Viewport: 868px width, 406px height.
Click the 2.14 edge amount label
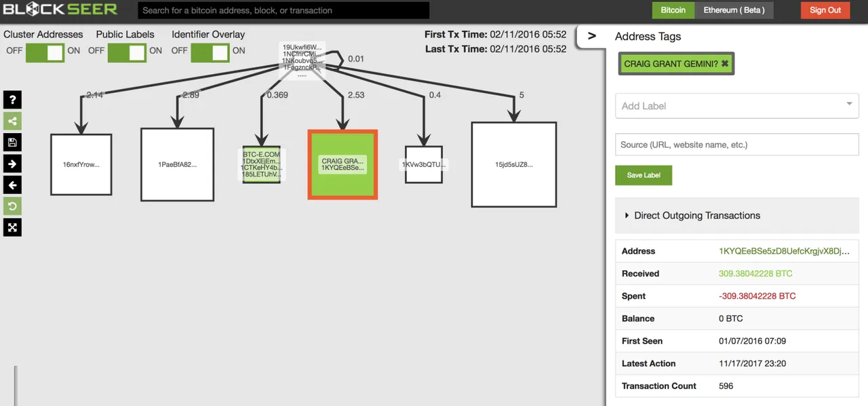95,95
